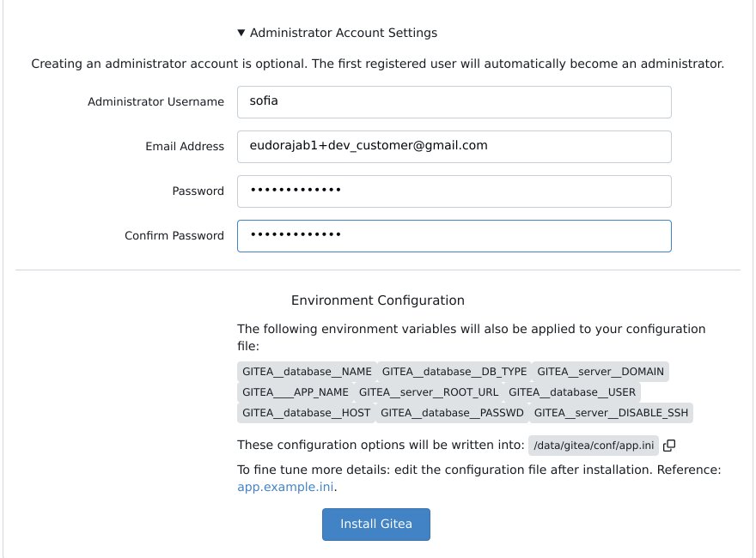The image size is (756, 558).
Task: Open the app.example.ini reference link
Action: 285,487
